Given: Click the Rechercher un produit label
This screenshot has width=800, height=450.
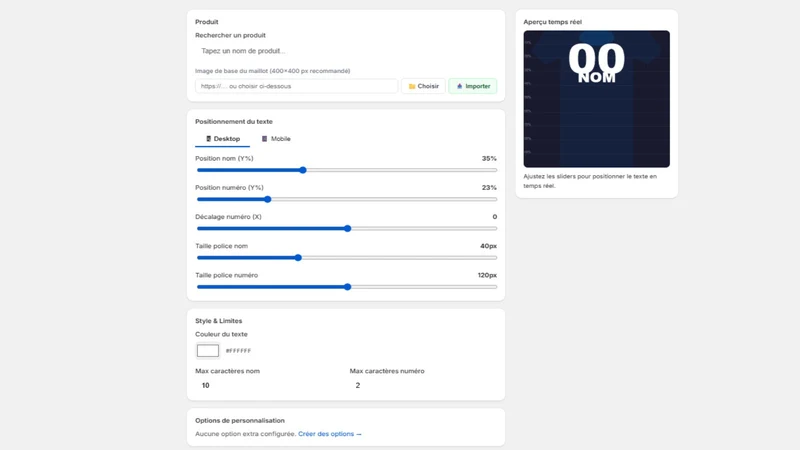Looking at the screenshot, I should (230, 35).
